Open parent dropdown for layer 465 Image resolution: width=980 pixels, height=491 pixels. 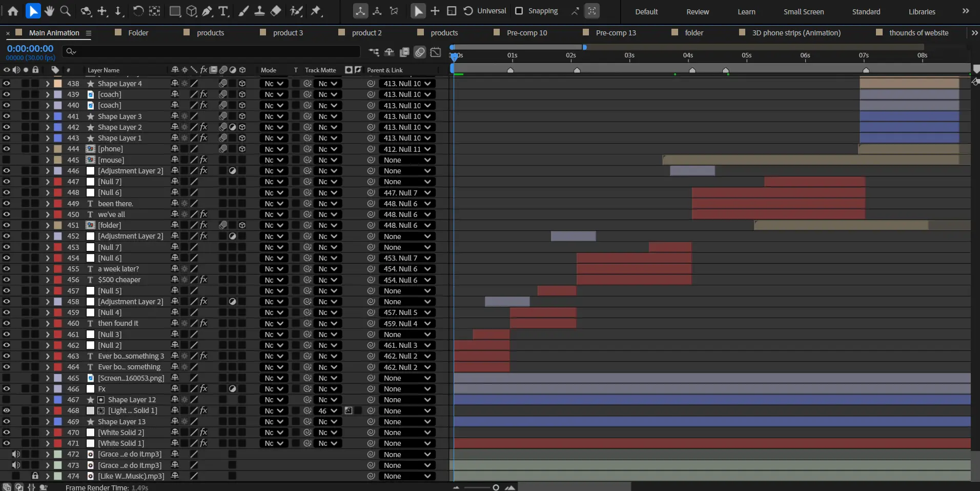click(x=407, y=378)
